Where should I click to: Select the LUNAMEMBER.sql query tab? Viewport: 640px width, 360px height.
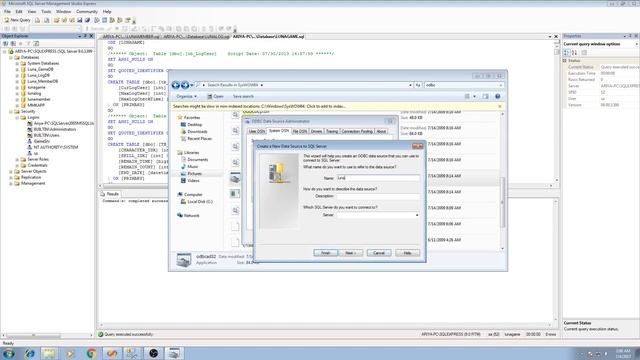point(131,36)
